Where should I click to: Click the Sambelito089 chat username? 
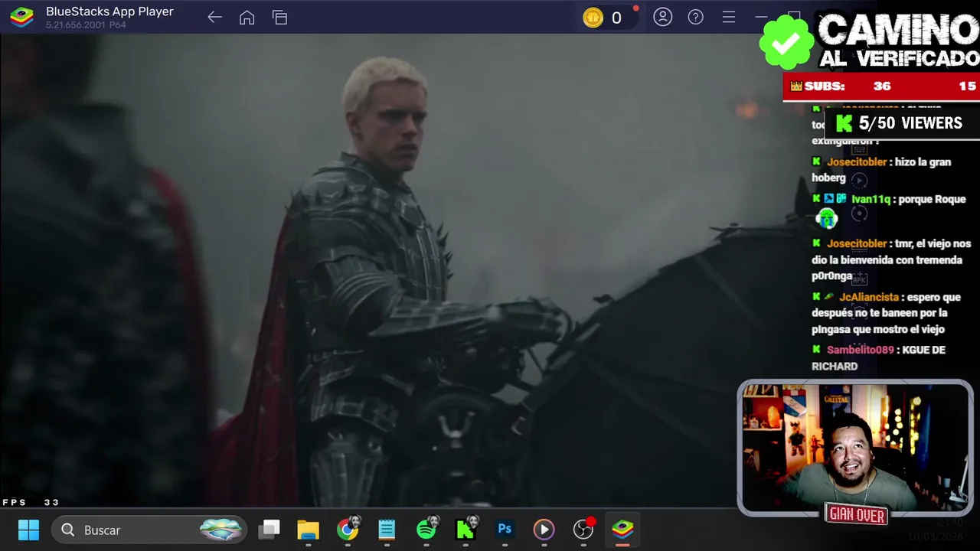pyautogui.click(x=860, y=350)
